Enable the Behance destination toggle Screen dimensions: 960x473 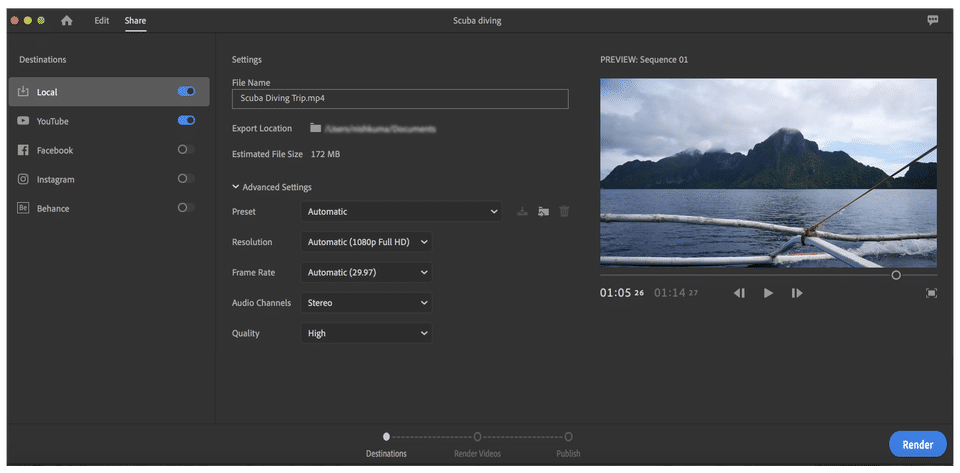click(186, 207)
